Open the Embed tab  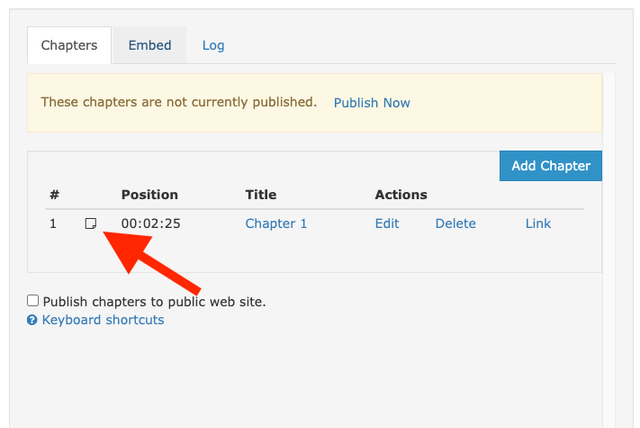coord(150,45)
